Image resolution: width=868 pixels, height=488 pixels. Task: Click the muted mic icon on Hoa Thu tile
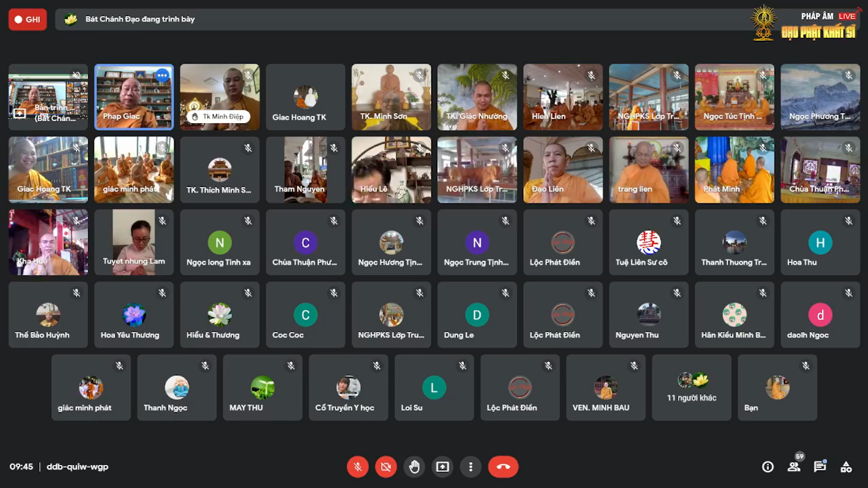pyautogui.click(x=848, y=221)
